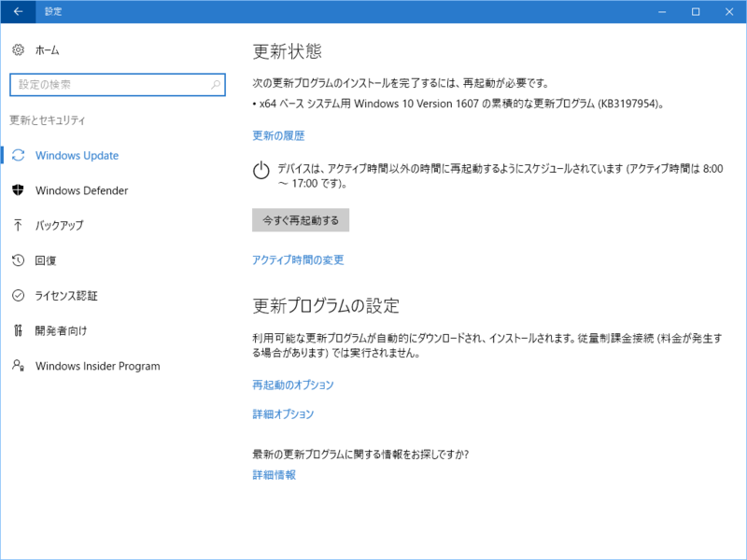The image size is (747, 560).
Task: Click the Windows Insider Program person icon
Action: pyautogui.click(x=18, y=366)
